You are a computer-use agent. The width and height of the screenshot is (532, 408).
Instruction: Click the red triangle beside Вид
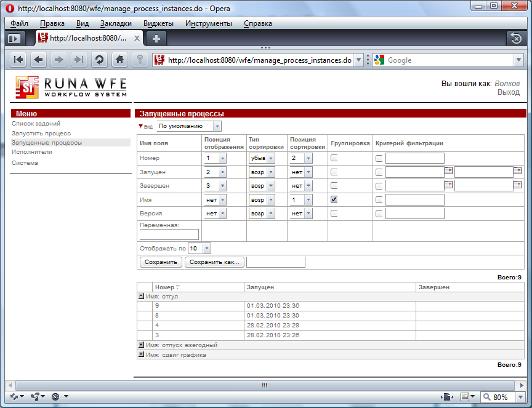pos(140,126)
